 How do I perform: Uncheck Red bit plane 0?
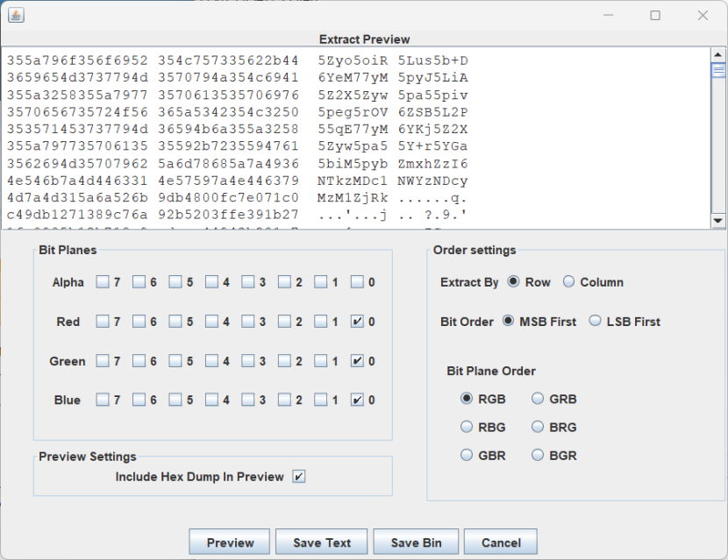(x=357, y=322)
